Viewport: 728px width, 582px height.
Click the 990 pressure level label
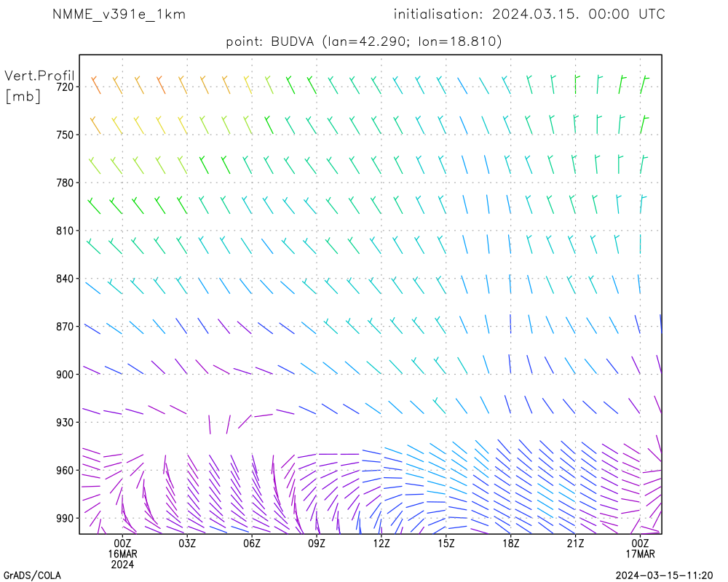click(65, 519)
